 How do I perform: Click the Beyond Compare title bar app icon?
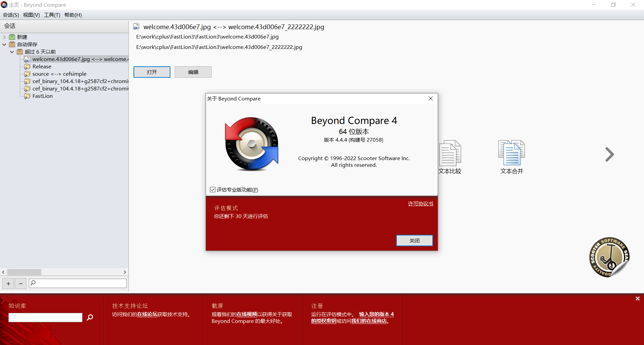pos(4,5)
